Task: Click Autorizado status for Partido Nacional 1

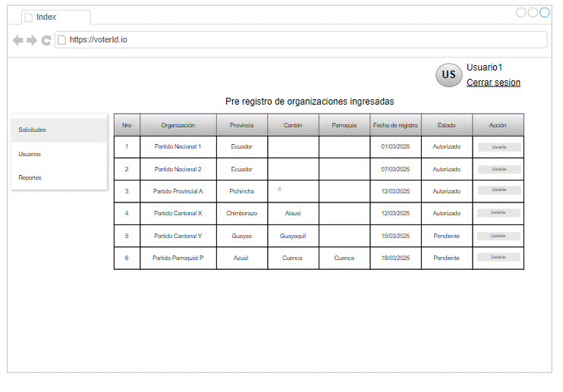Action: (x=447, y=146)
